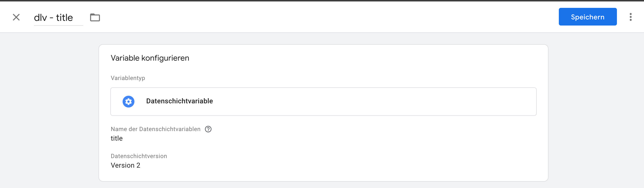Click the 'Variablentyp' label

tap(128, 78)
